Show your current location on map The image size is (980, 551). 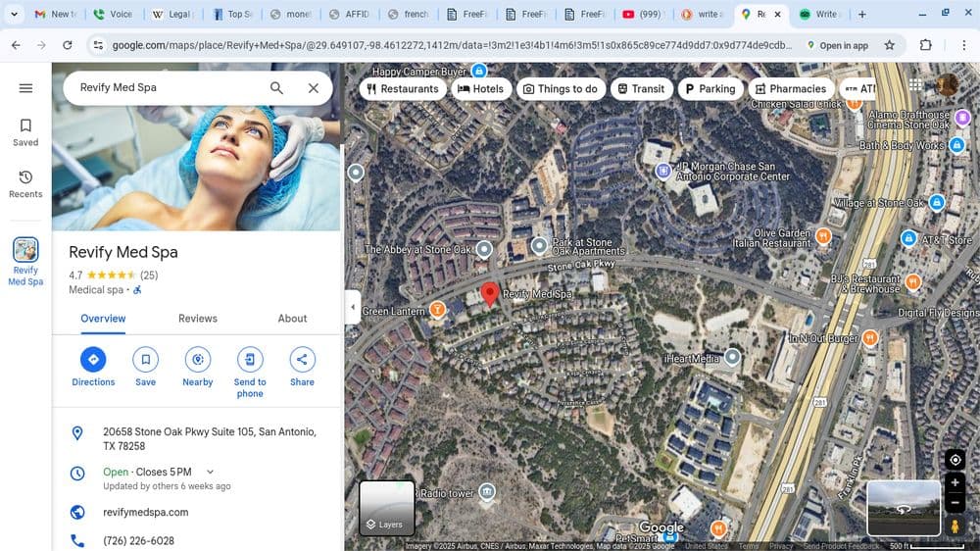pos(955,460)
